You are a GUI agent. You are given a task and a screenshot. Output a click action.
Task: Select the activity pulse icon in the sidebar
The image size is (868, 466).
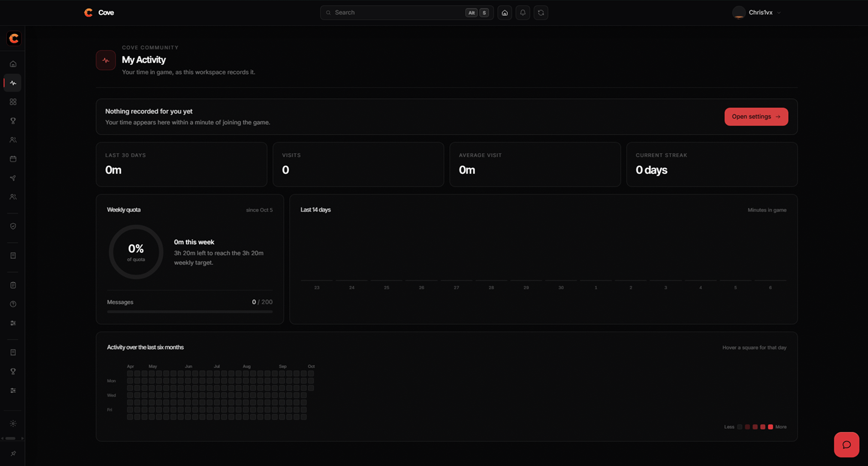(13, 83)
